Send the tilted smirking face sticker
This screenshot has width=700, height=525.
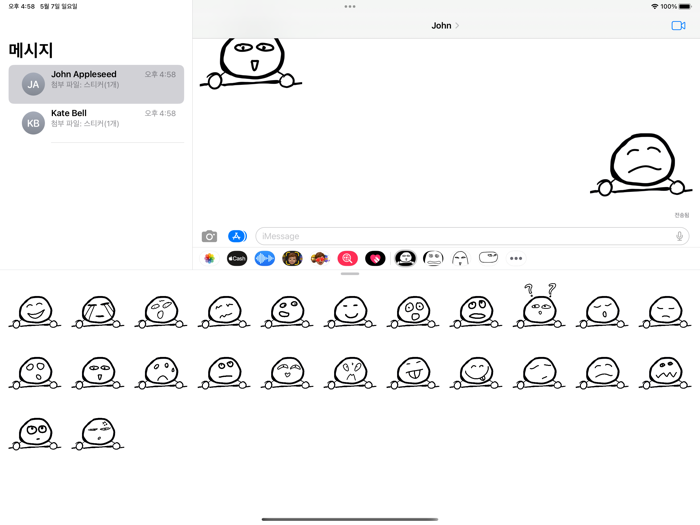pyautogui.click(x=539, y=373)
